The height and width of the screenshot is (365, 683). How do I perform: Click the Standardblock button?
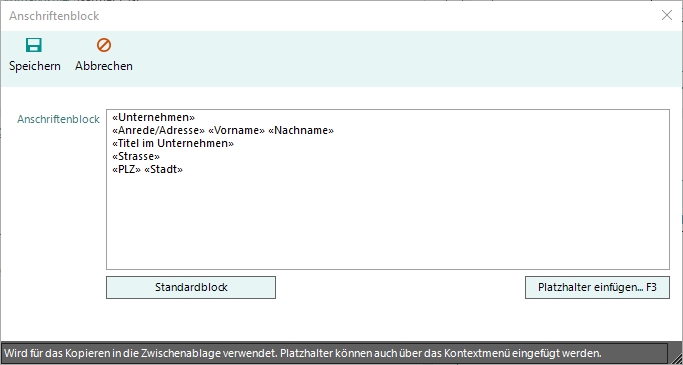[x=191, y=287]
